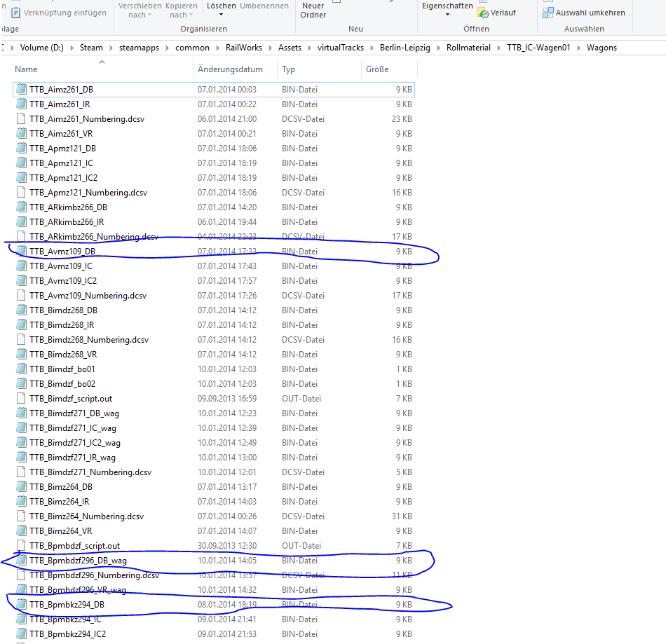
Task: Click the Umbenennen button
Action: click(x=264, y=6)
